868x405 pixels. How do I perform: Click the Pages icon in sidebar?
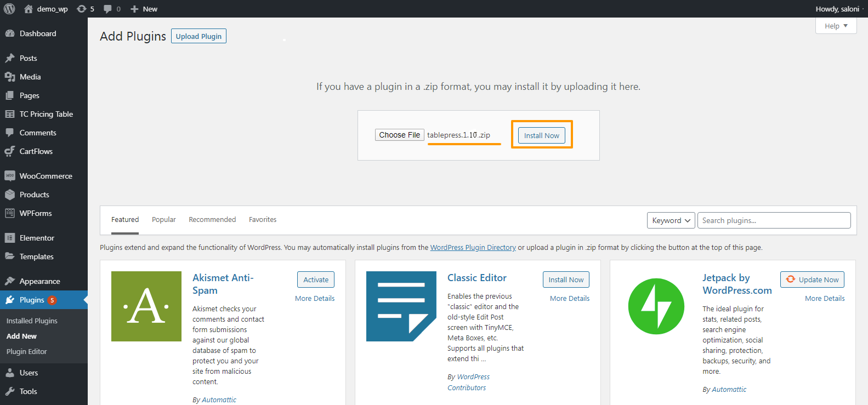pyautogui.click(x=10, y=95)
